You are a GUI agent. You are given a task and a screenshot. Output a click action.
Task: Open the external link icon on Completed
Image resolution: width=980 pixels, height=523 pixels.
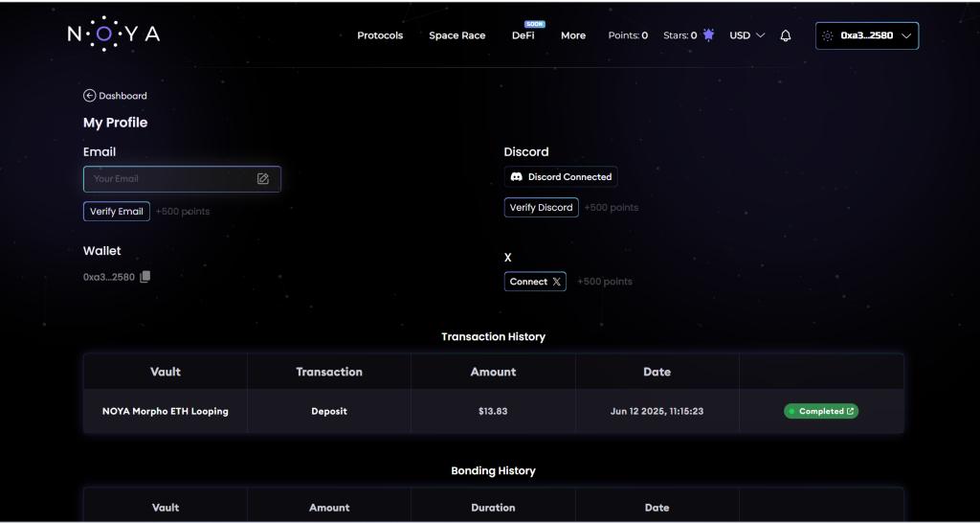coord(850,411)
